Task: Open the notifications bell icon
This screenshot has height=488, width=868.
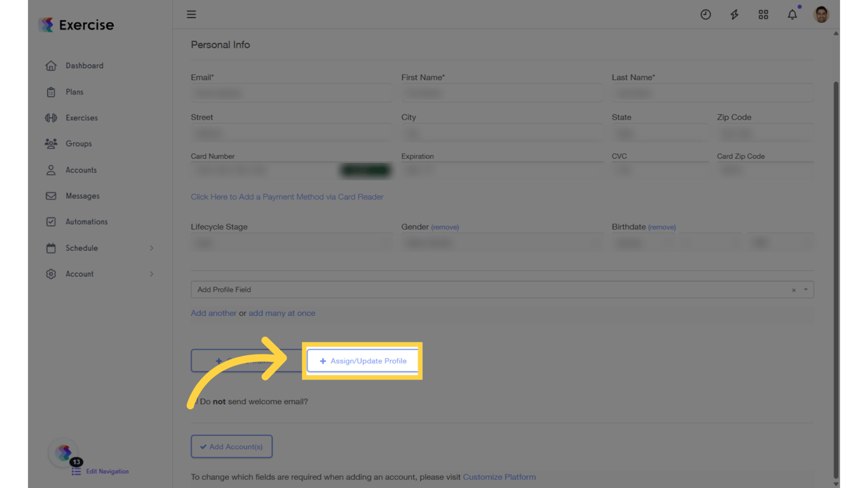Action: pos(792,14)
